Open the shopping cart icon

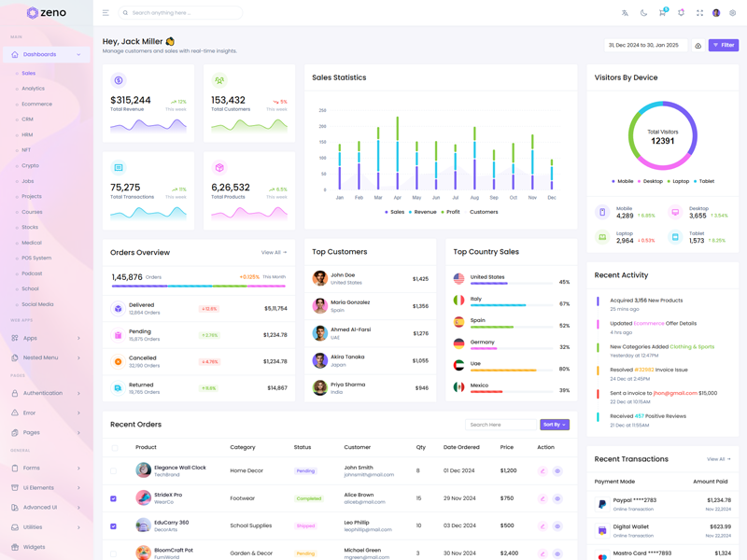(662, 13)
